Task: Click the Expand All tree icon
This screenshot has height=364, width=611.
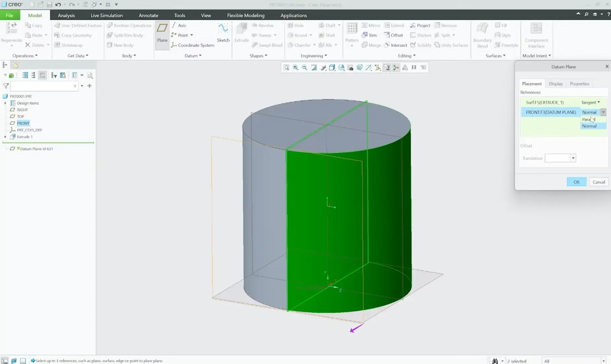Action: pyautogui.click(x=25, y=75)
